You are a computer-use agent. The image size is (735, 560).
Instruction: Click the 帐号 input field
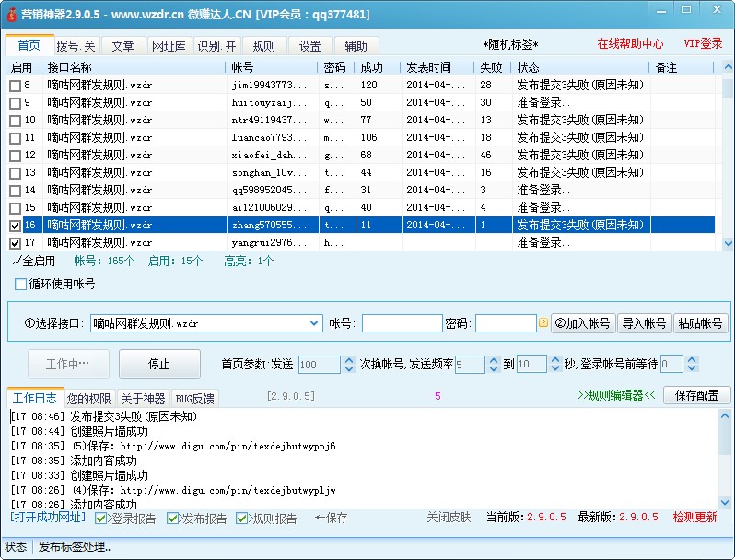coord(402,323)
